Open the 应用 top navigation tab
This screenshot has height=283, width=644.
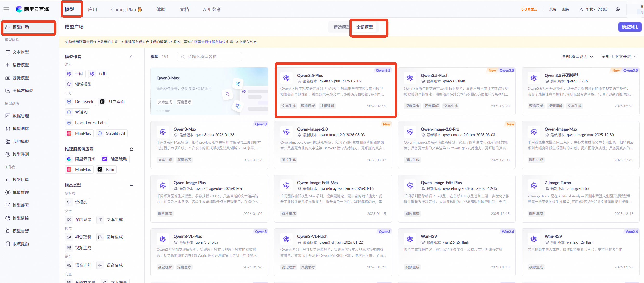point(92,10)
